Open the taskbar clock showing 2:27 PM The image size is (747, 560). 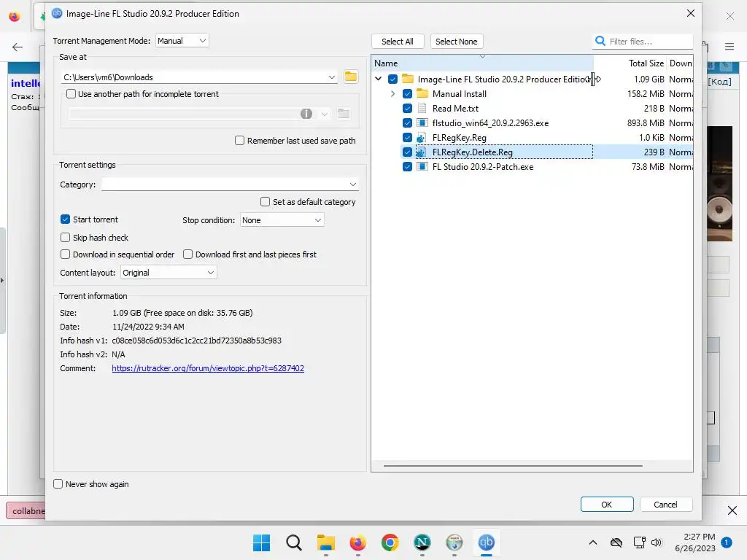(695, 542)
